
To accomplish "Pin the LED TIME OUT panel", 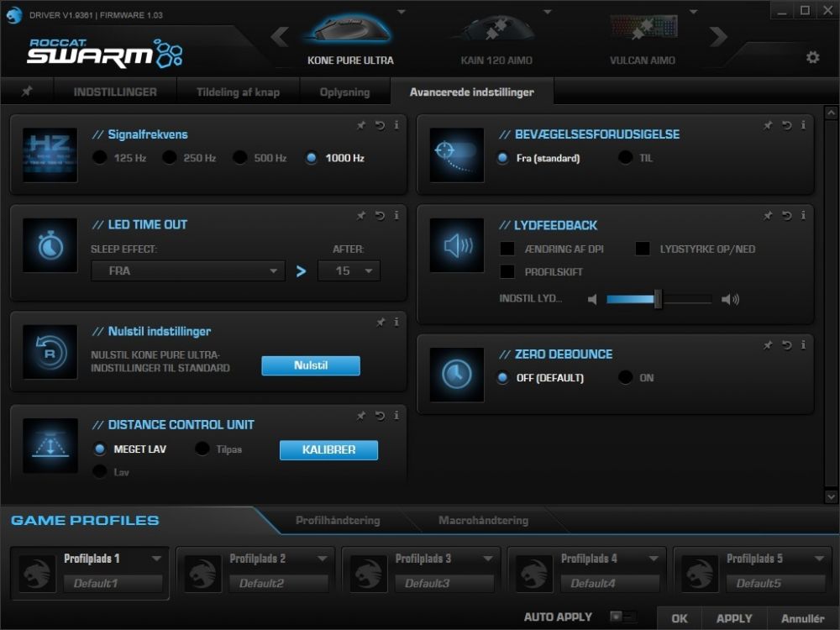I will 361,215.
